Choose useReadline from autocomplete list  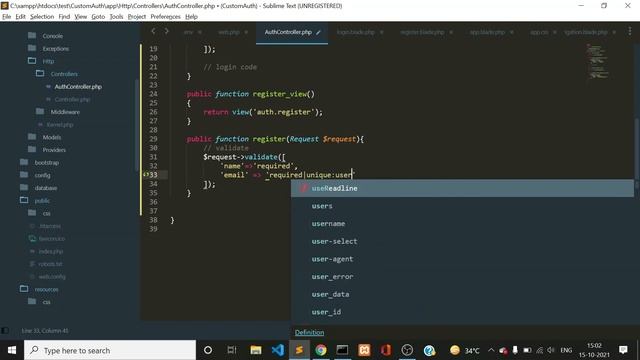point(462,188)
